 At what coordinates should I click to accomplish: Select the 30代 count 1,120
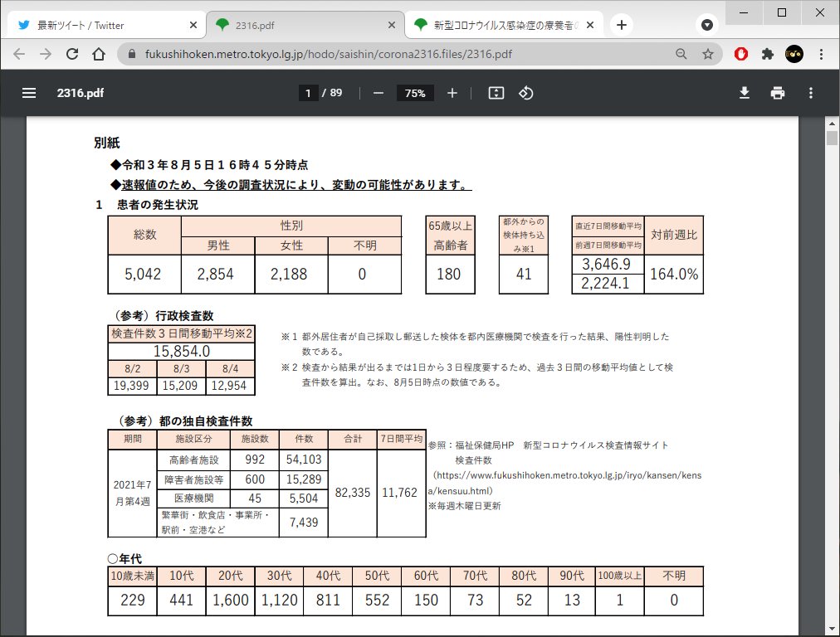tap(279, 600)
